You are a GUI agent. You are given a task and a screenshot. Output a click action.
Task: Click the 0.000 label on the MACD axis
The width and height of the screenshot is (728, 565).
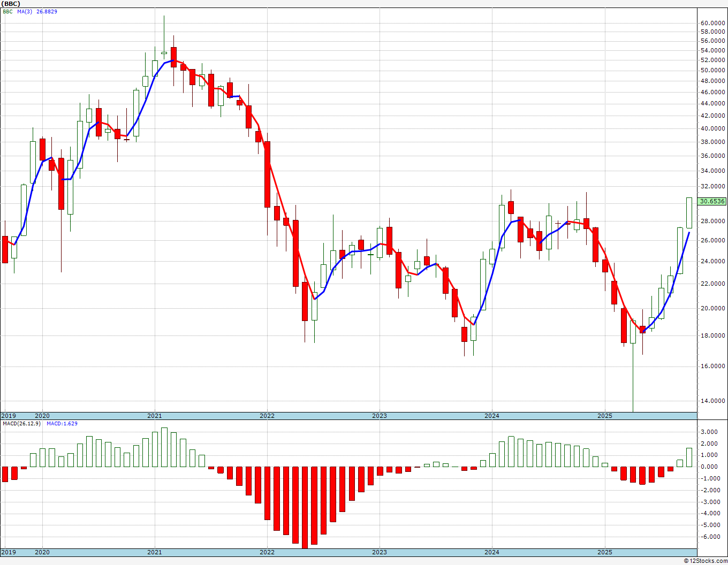(710, 467)
